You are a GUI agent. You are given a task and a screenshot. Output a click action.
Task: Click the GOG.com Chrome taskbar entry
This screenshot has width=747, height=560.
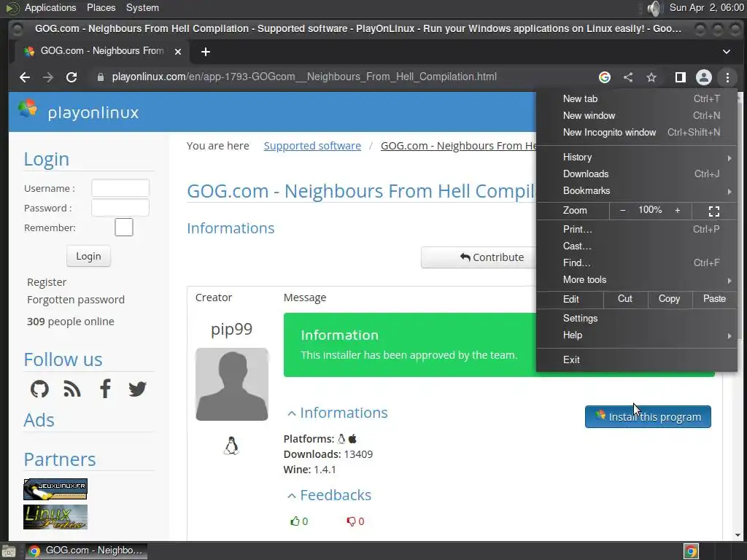point(86,551)
